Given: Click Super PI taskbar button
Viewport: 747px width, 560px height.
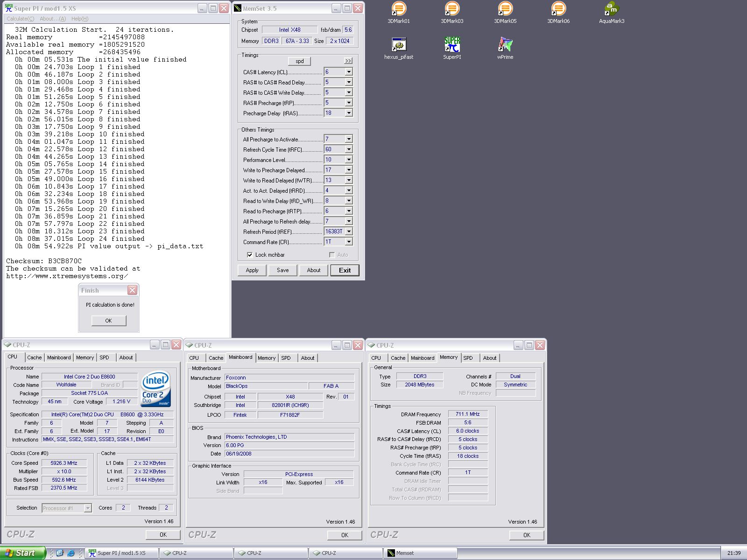Looking at the screenshot, I should tap(121, 553).
